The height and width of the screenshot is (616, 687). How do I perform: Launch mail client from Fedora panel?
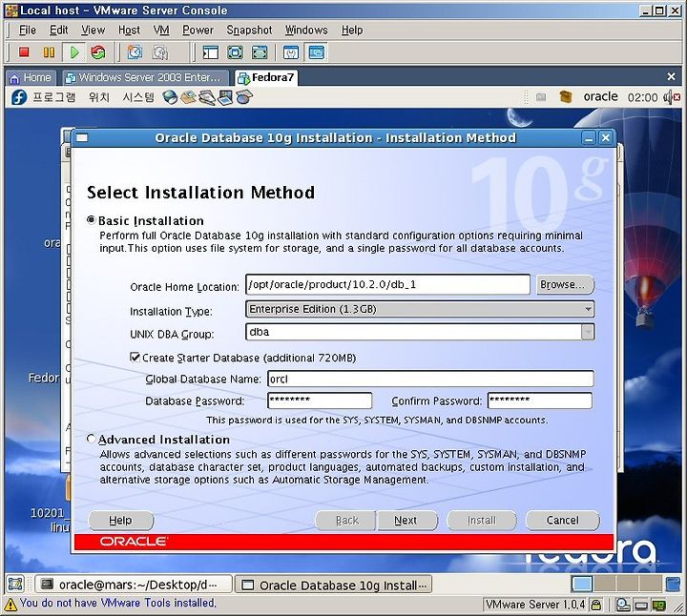[x=188, y=97]
